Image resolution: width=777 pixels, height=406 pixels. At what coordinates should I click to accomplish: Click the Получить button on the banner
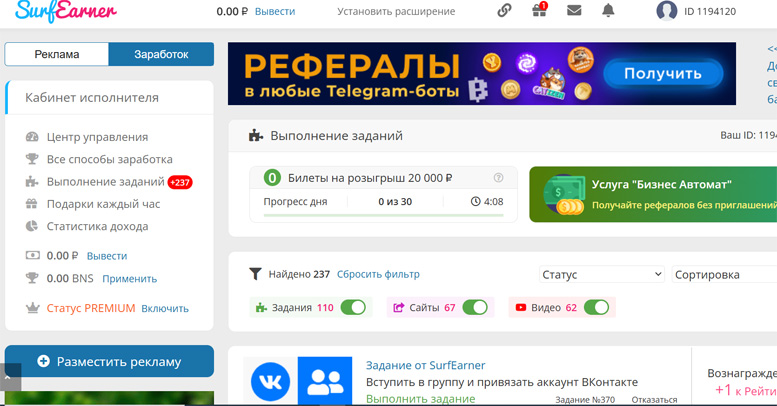point(663,73)
